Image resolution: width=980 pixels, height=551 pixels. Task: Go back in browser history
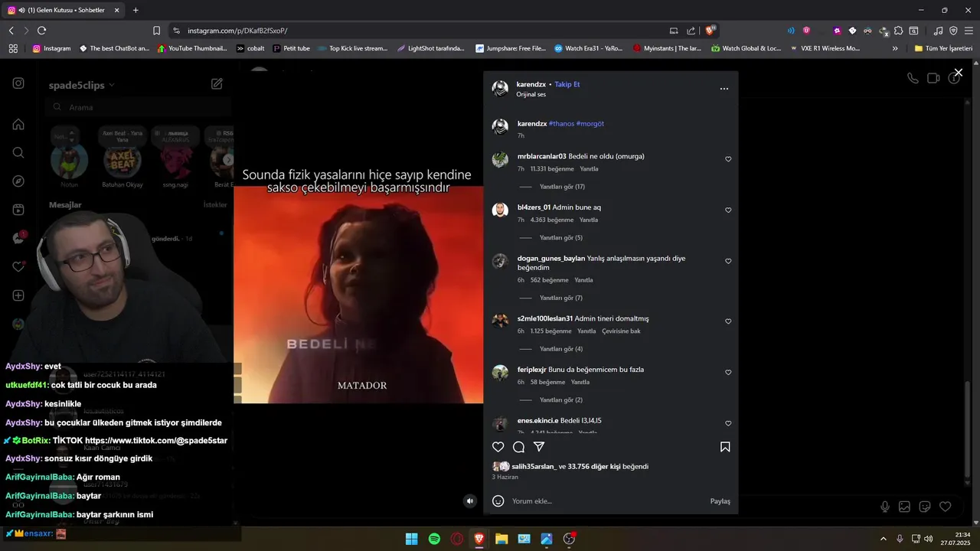[x=11, y=31]
